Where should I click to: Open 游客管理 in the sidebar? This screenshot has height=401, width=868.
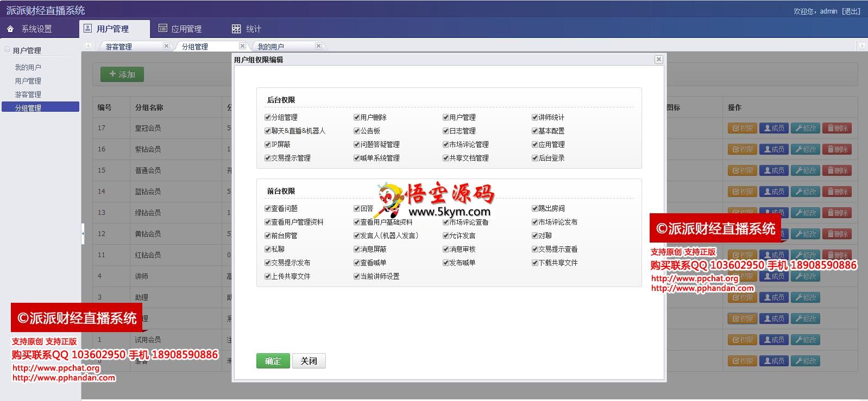28,94
